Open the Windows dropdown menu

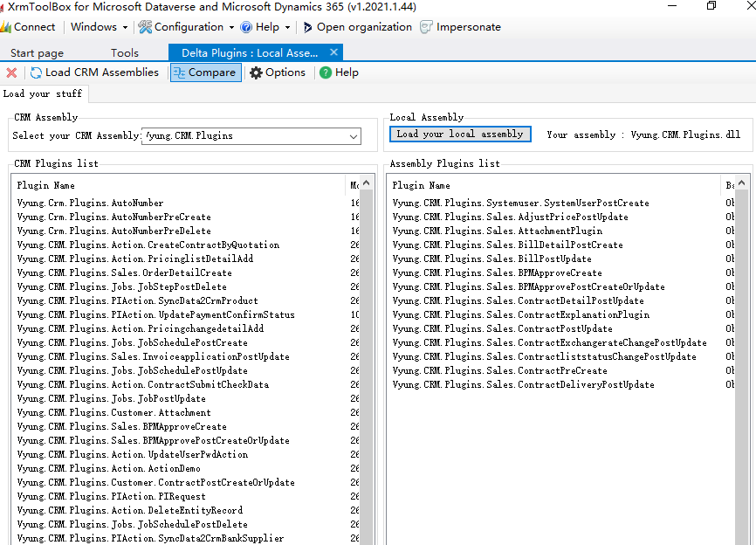[99, 27]
